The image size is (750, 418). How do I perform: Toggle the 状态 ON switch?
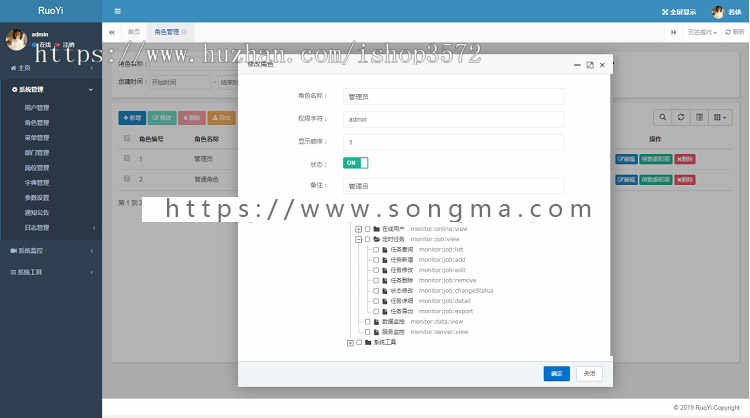point(355,163)
